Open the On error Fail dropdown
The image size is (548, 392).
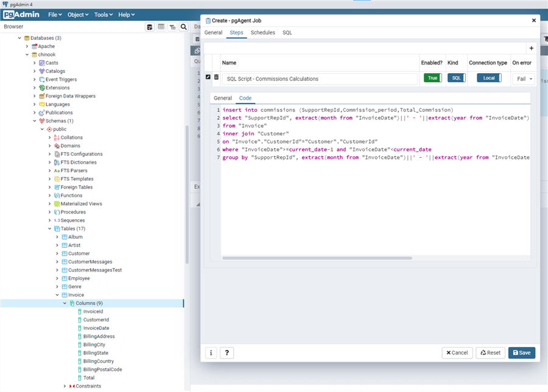524,79
